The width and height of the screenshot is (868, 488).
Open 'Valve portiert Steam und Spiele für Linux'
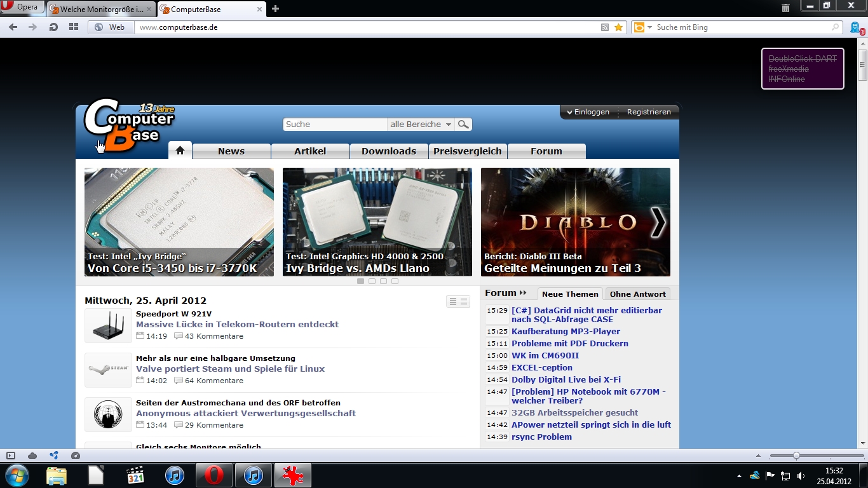230,369
